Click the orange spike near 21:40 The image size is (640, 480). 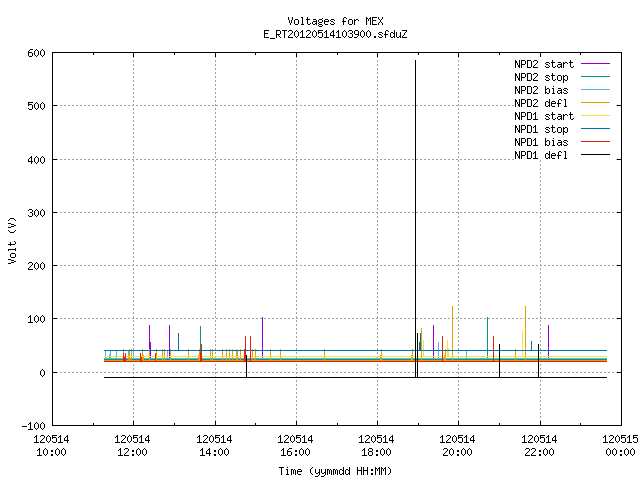click(x=525, y=333)
